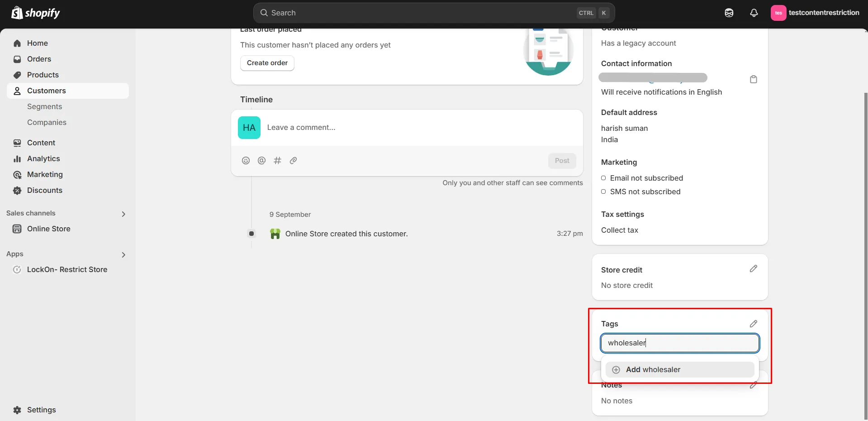Edit Notes with the pencil icon
This screenshot has height=421, width=868.
[x=753, y=385]
